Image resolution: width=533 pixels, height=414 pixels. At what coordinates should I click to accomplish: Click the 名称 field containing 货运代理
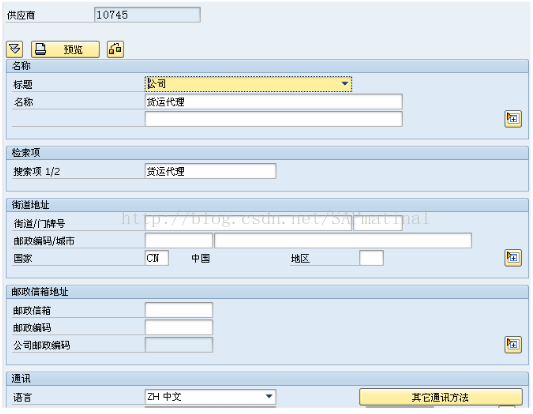coord(274,102)
